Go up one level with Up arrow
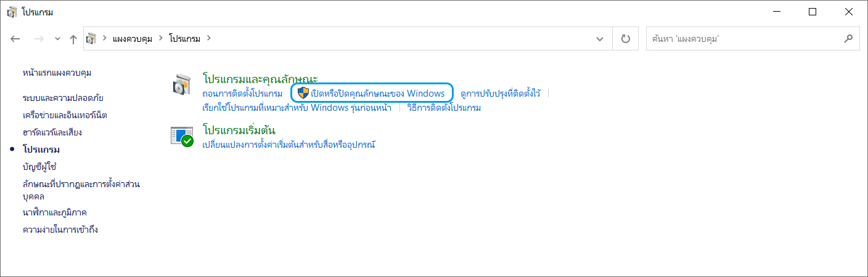The height and width of the screenshot is (277, 868). click(x=73, y=39)
